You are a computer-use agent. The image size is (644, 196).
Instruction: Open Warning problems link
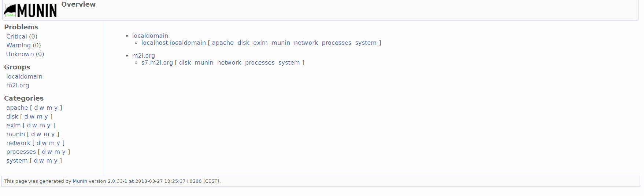click(x=18, y=45)
